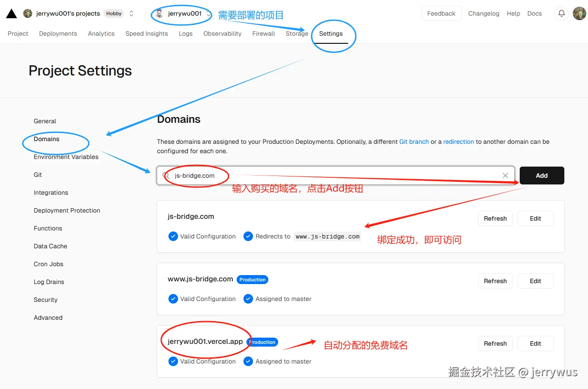
Task: Click the jerrywu001's projects team name
Action: click(x=68, y=13)
